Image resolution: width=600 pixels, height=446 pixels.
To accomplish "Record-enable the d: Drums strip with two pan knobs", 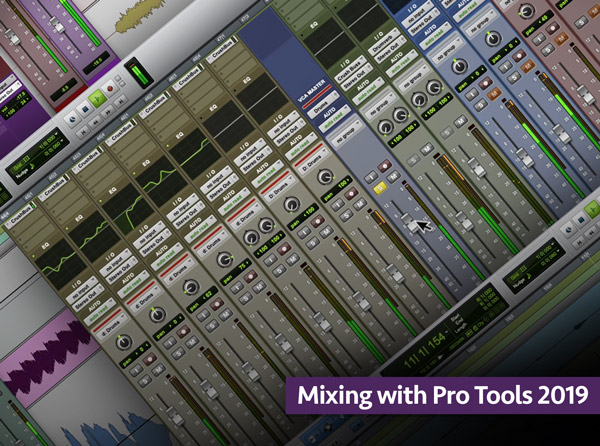I will click(285, 249).
